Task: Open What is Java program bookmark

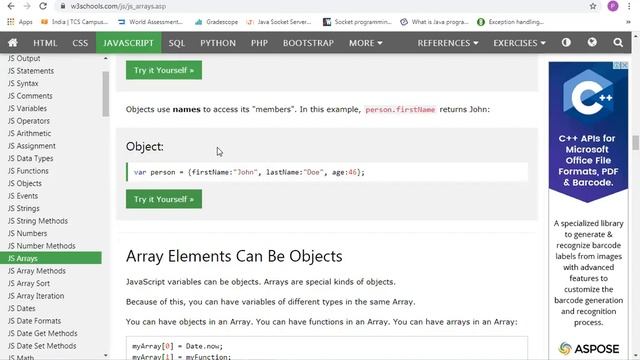Action: 434,22
